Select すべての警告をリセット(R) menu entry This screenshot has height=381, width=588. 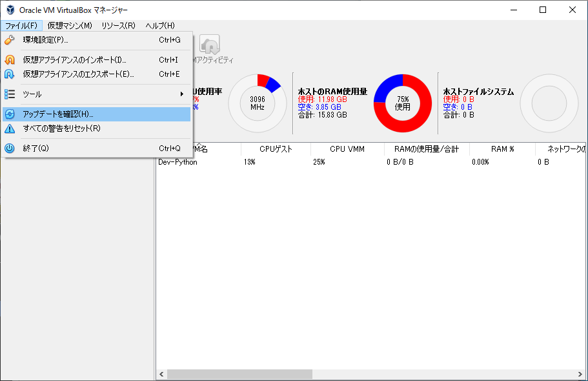pyautogui.click(x=96, y=129)
